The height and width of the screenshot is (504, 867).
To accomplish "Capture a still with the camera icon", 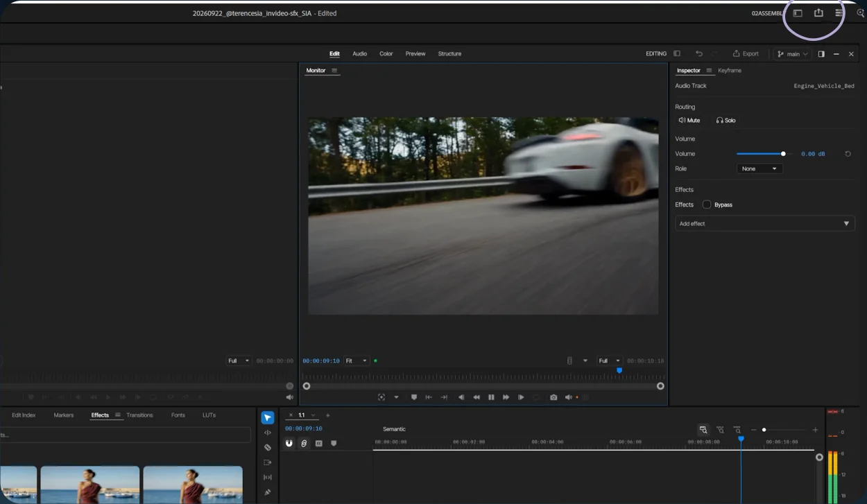I will point(553,397).
